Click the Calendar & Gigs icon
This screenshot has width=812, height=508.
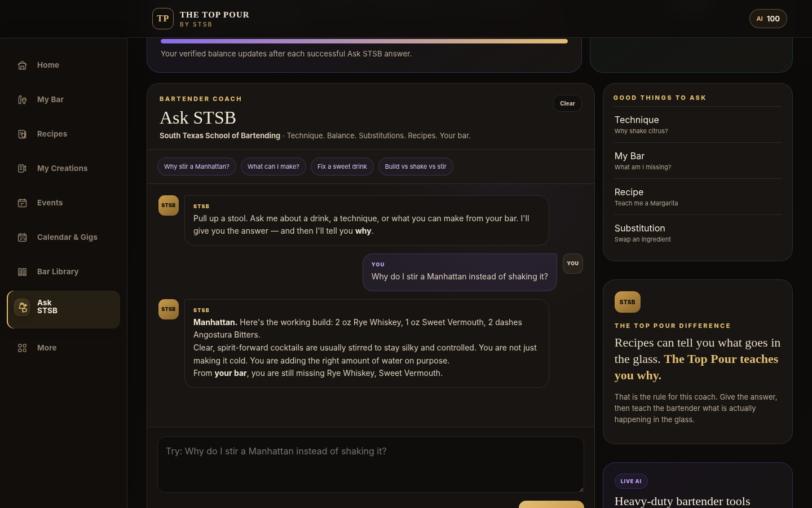[x=22, y=238]
